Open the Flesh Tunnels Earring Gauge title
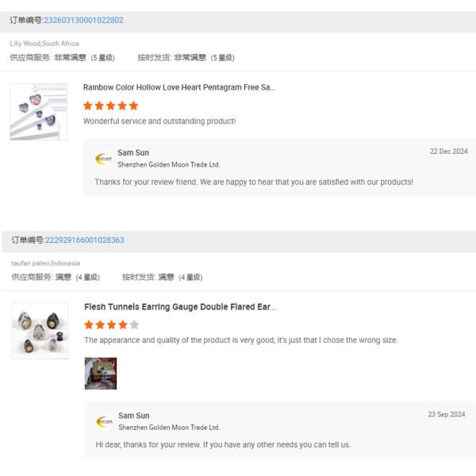Viewport: 476px width, 476px height. (x=180, y=306)
